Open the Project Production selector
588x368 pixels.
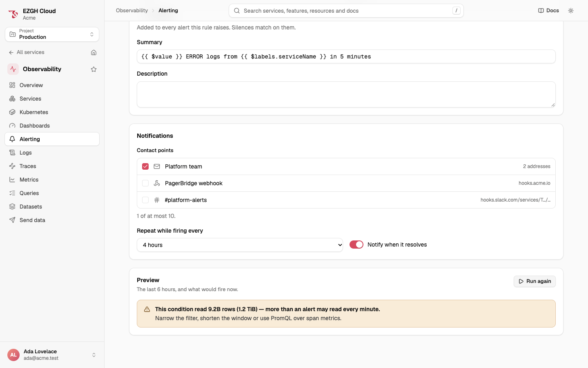pos(52,34)
